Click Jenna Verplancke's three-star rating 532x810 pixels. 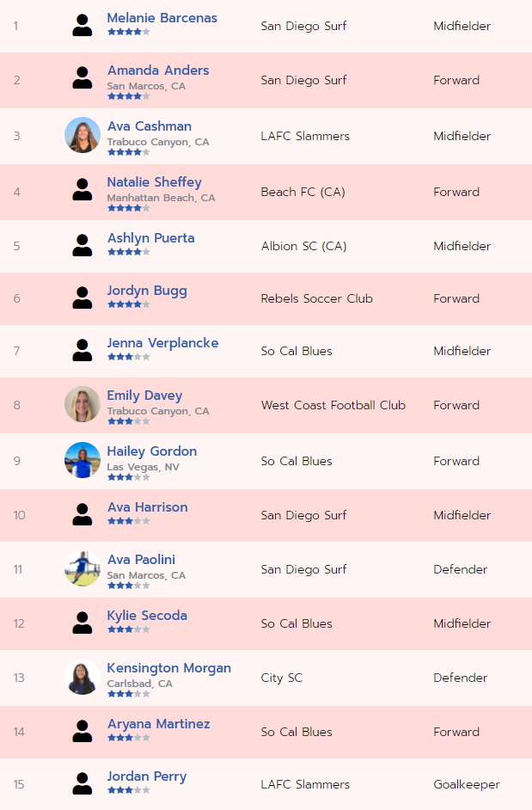129,357
